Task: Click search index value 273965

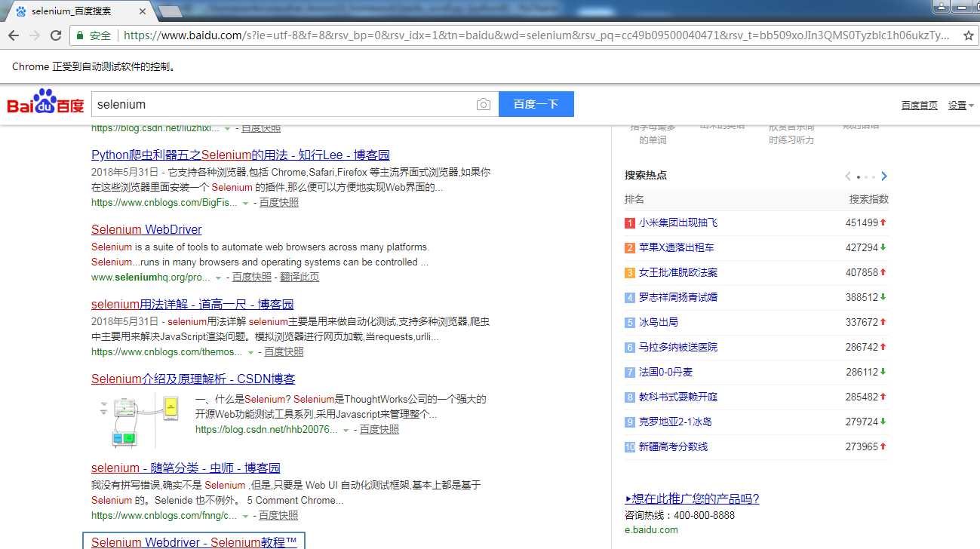Action: pos(862,446)
